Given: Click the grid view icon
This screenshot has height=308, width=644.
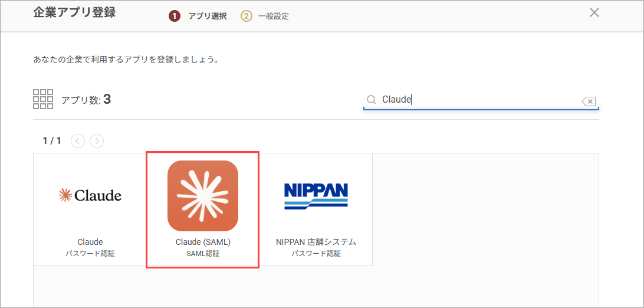Looking at the screenshot, I should (x=43, y=99).
